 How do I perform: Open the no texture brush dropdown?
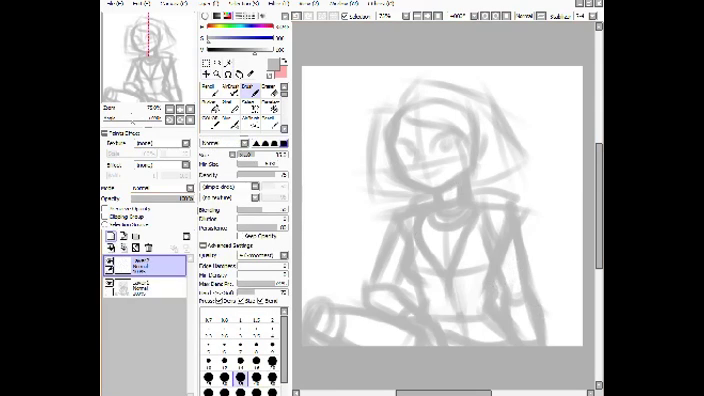tap(255, 198)
